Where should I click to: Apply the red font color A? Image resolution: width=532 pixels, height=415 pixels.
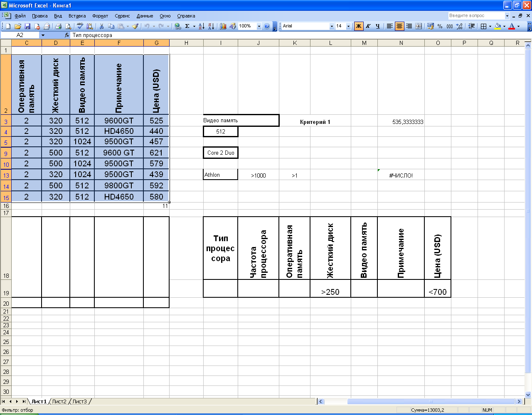click(512, 26)
